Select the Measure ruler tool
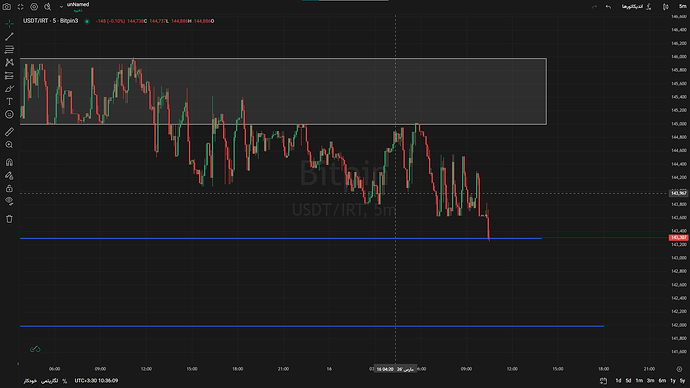The height and width of the screenshot is (388, 690). pyautogui.click(x=9, y=132)
